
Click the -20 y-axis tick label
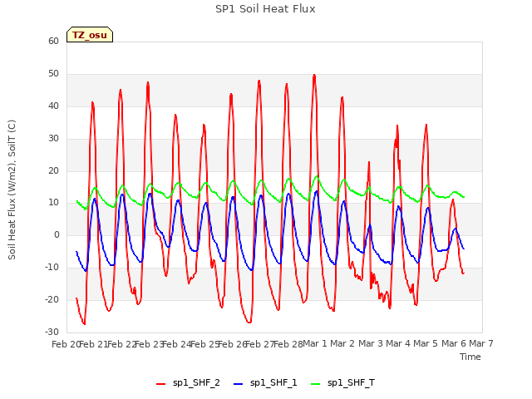coord(52,299)
